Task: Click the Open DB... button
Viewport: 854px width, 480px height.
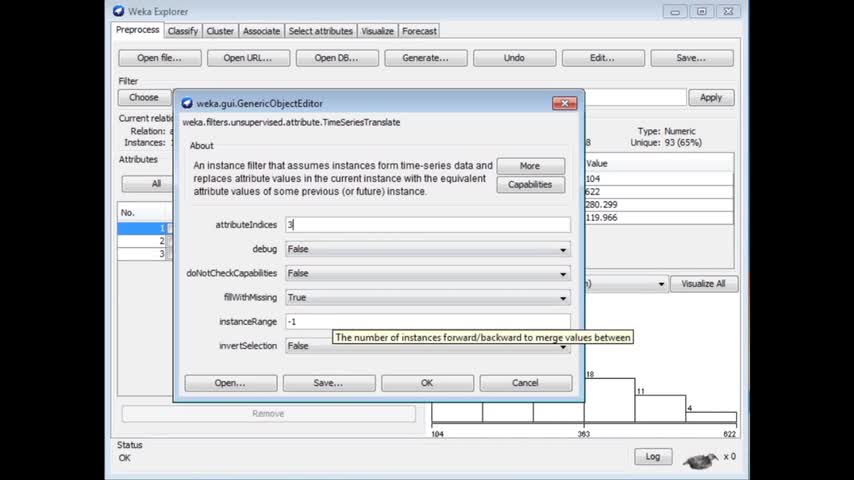Action: (x=337, y=58)
